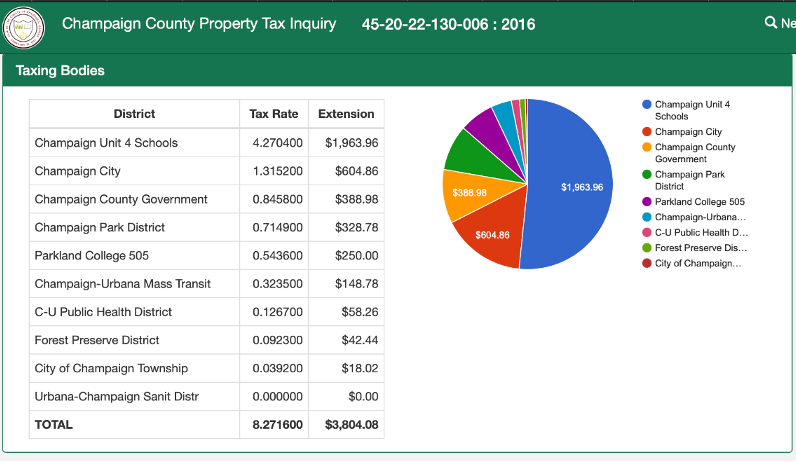
Task: Click tax rate 0.323500
Action: pos(278,284)
